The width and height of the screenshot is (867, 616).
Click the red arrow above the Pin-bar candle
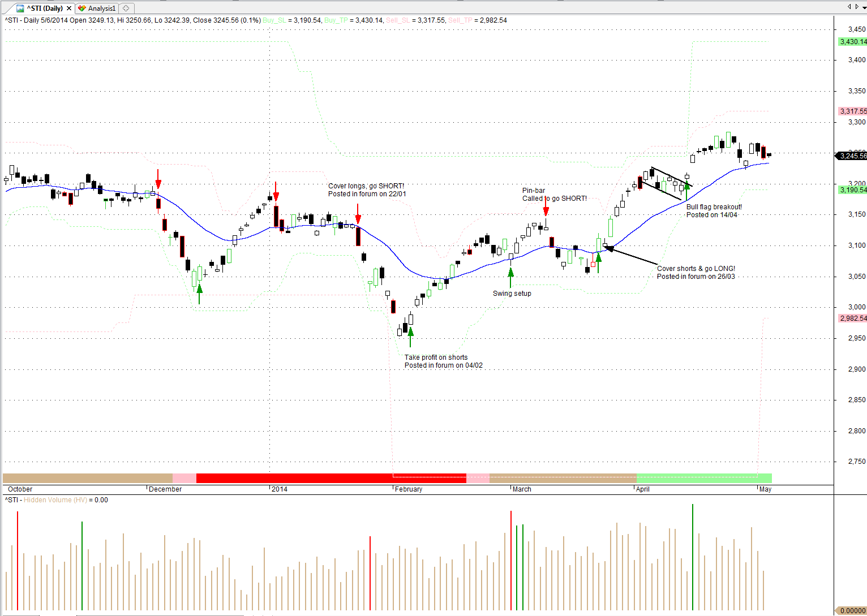coord(546,206)
